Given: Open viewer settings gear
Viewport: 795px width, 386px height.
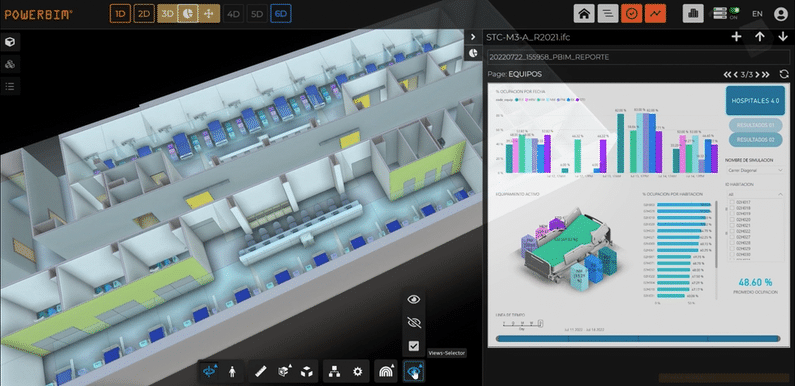Looking at the screenshot, I should tap(357, 372).
